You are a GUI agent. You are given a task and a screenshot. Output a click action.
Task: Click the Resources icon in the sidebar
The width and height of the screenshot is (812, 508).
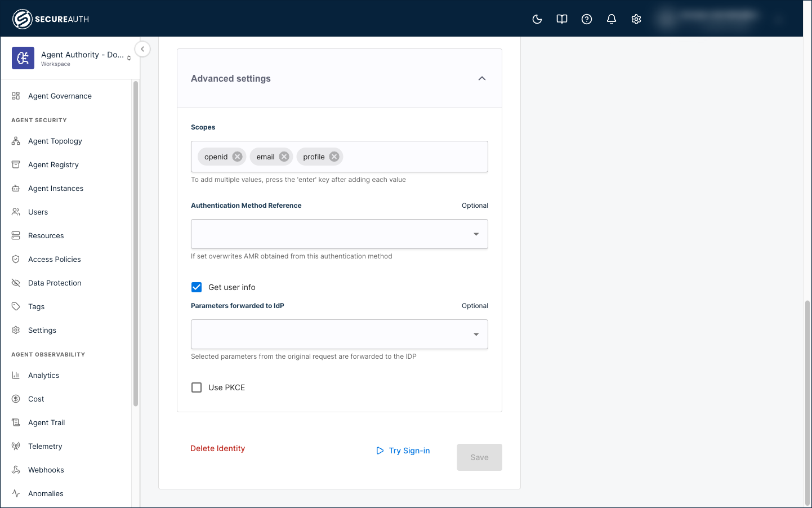pyautogui.click(x=16, y=235)
